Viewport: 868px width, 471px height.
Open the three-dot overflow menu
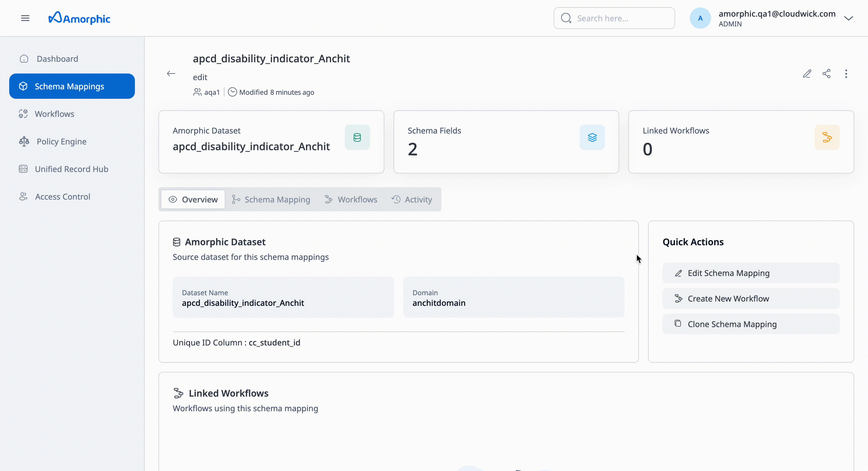pyautogui.click(x=846, y=74)
